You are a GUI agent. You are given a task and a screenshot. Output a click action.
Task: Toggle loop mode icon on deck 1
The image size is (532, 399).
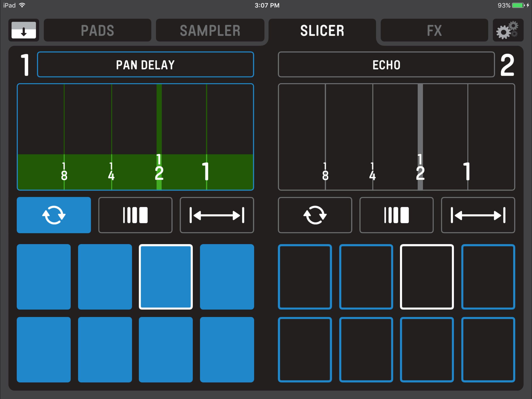pos(54,215)
